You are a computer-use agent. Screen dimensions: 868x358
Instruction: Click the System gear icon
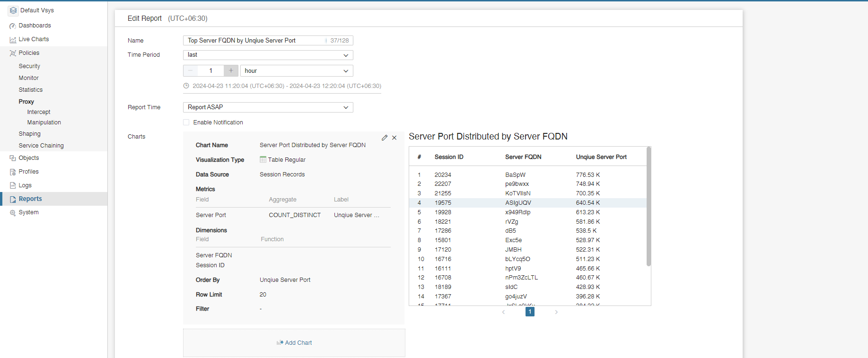tap(13, 213)
